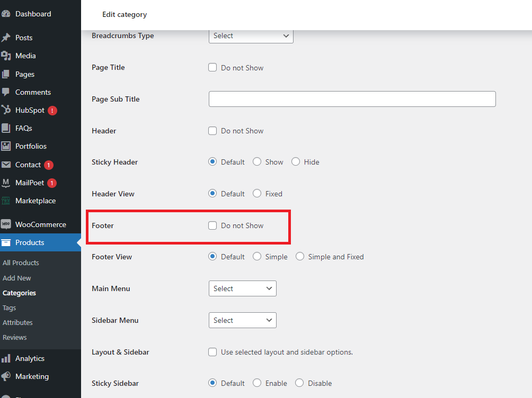This screenshot has height=398, width=532.
Task: Check Footer Do not Show box
Action: tap(212, 225)
